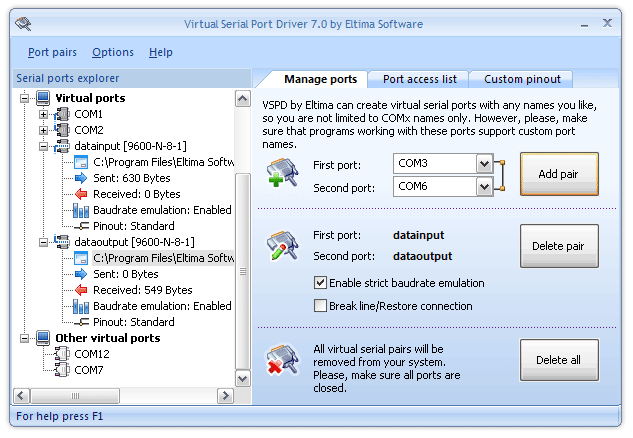This screenshot has width=633, height=438.
Task: Click the tree scroll up arrow
Action: [x=243, y=98]
